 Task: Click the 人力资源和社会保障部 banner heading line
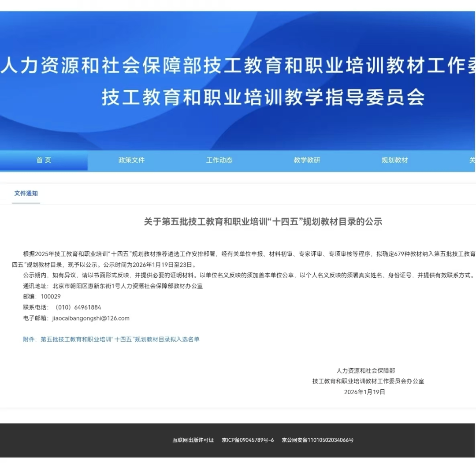tap(238, 67)
